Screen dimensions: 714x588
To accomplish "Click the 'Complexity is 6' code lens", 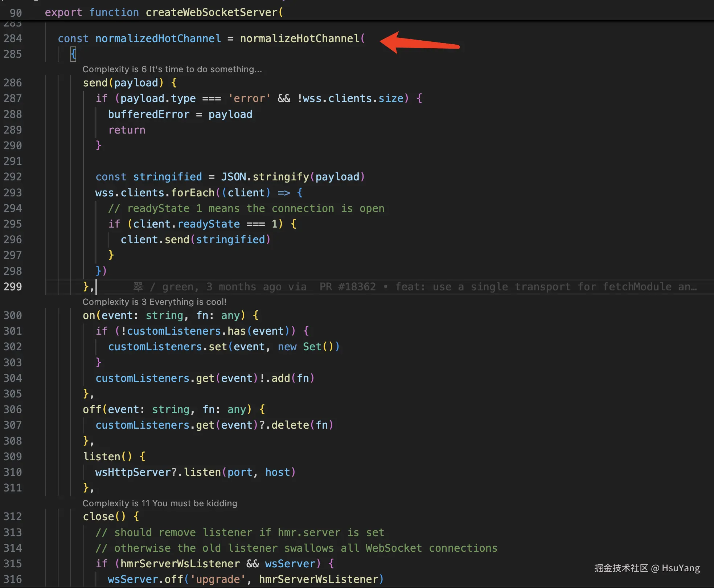I will click(x=172, y=69).
